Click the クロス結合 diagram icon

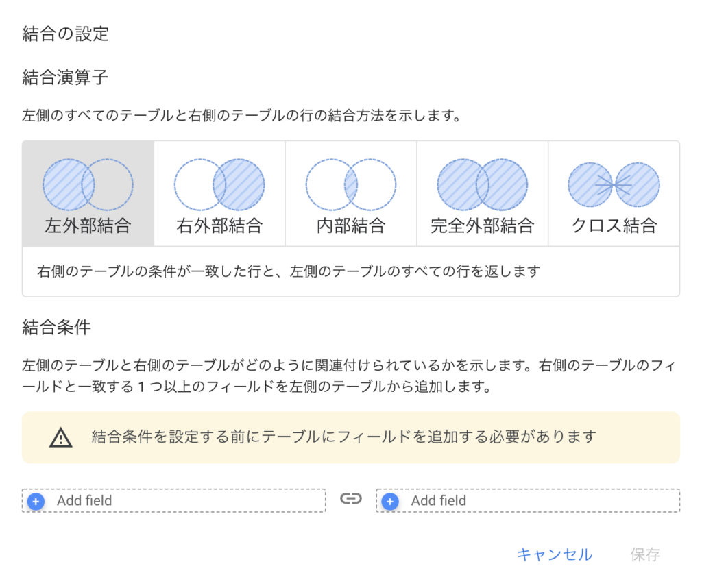coord(614,185)
